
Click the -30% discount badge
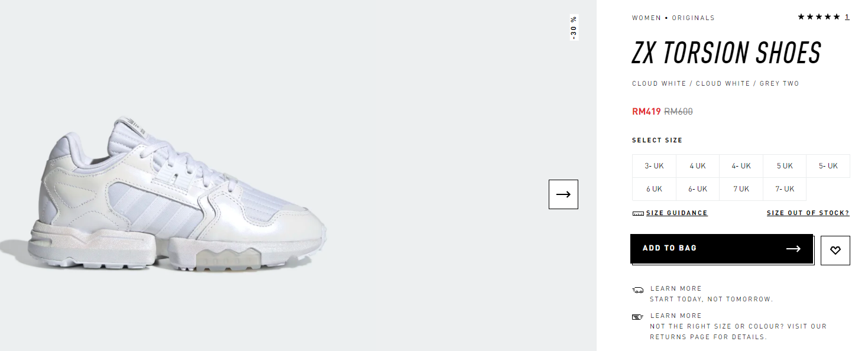574,28
